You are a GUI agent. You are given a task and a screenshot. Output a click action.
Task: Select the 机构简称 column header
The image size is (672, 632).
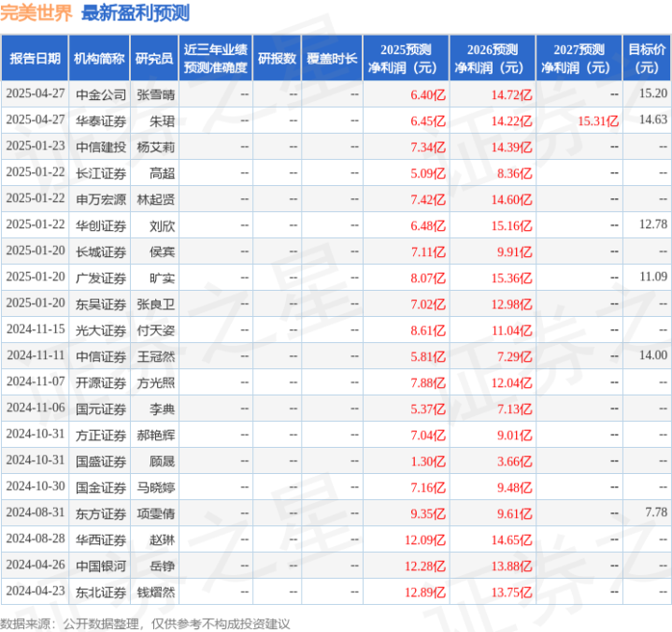99,58
